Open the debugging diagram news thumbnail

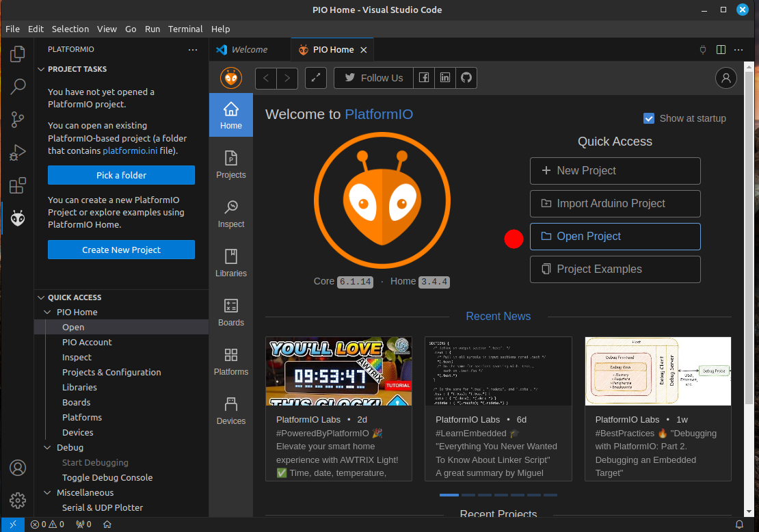658,371
